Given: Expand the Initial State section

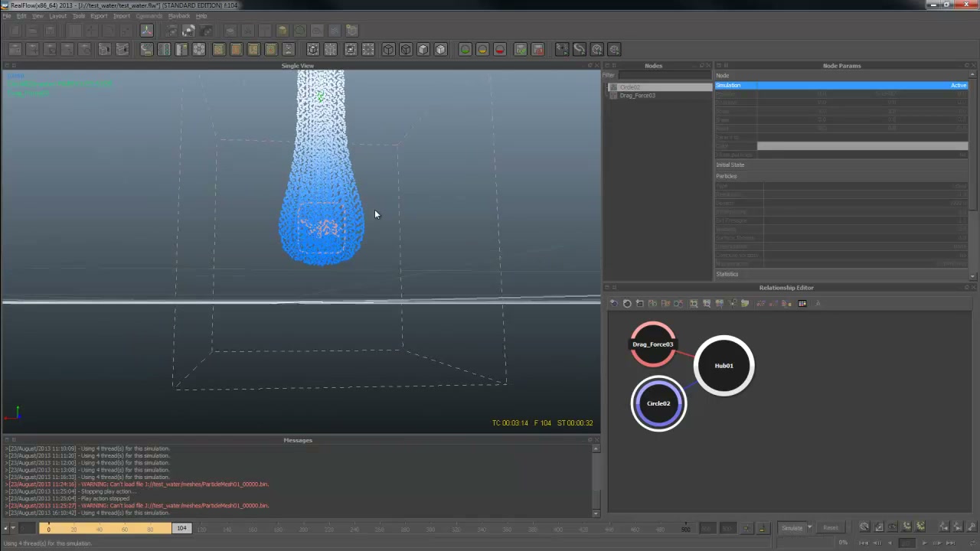Looking at the screenshot, I should pyautogui.click(x=841, y=165).
